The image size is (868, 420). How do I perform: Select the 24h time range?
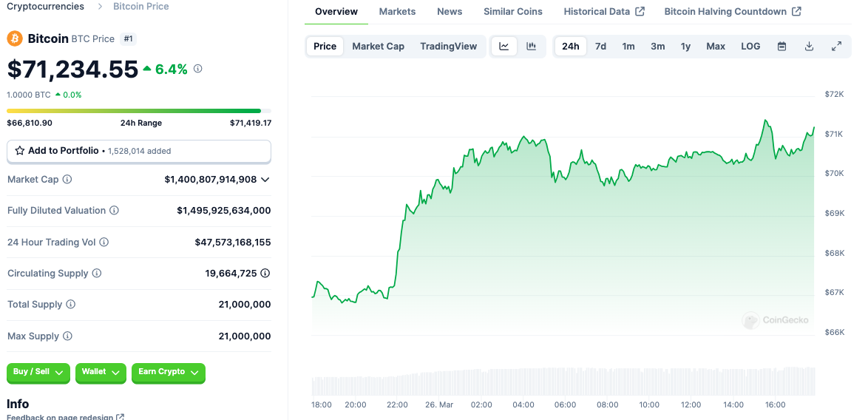[571, 47]
